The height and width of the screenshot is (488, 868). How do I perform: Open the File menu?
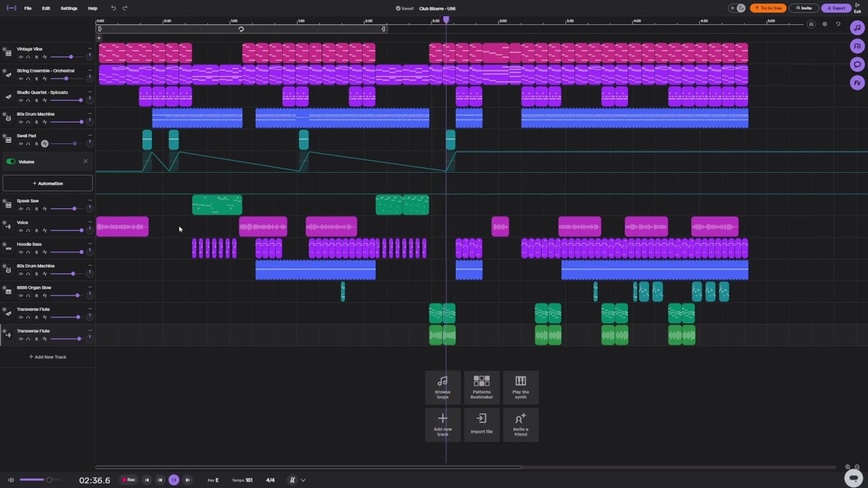[28, 8]
